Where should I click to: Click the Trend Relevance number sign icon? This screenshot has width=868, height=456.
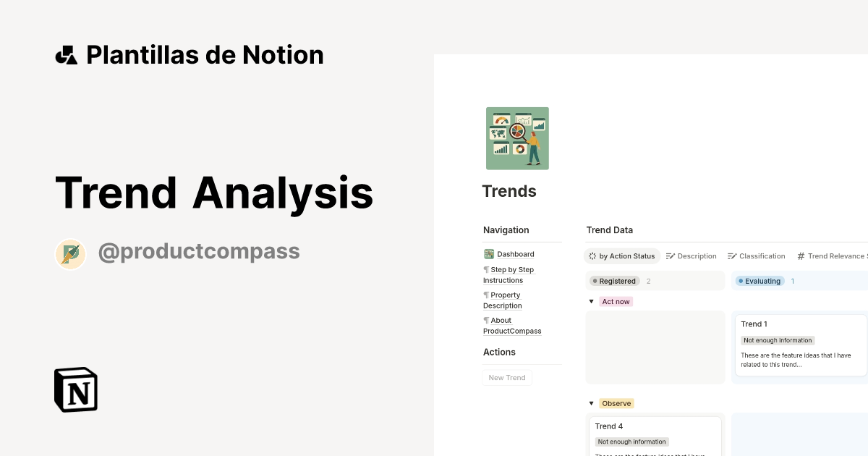[800, 256]
